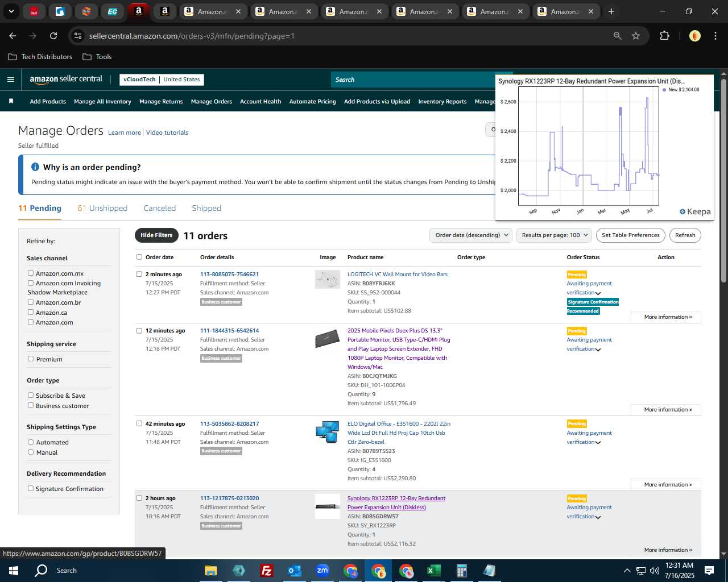Switch to the Shipped tab
This screenshot has height=582, width=728.
click(x=206, y=208)
